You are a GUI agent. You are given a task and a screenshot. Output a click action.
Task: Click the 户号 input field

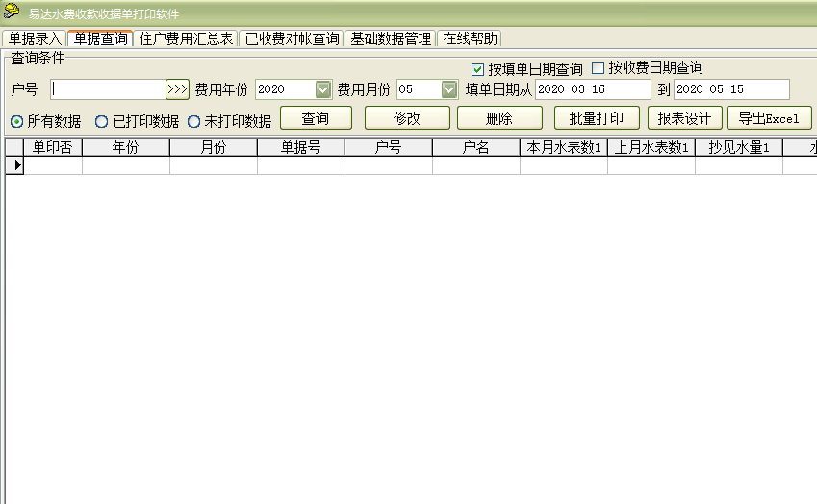pyautogui.click(x=108, y=89)
